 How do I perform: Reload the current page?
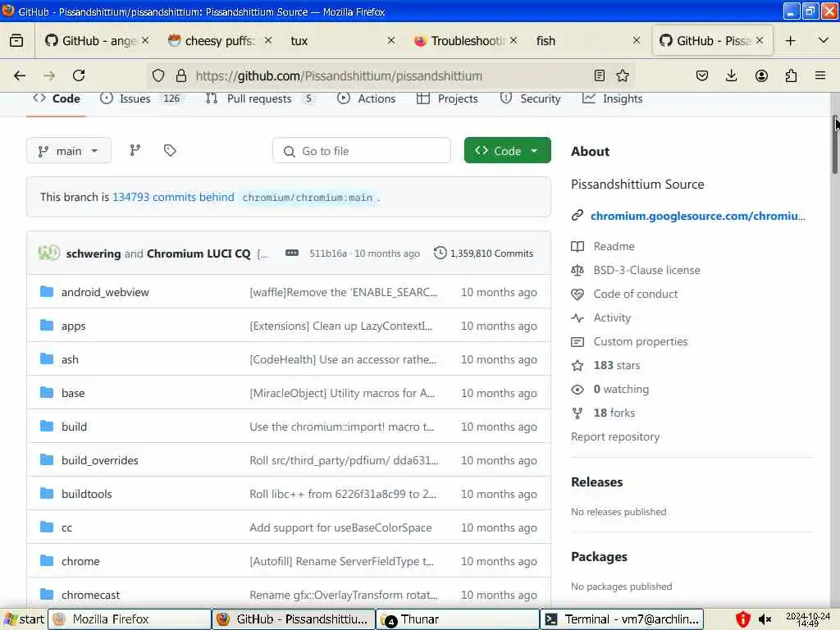pos(79,75)
